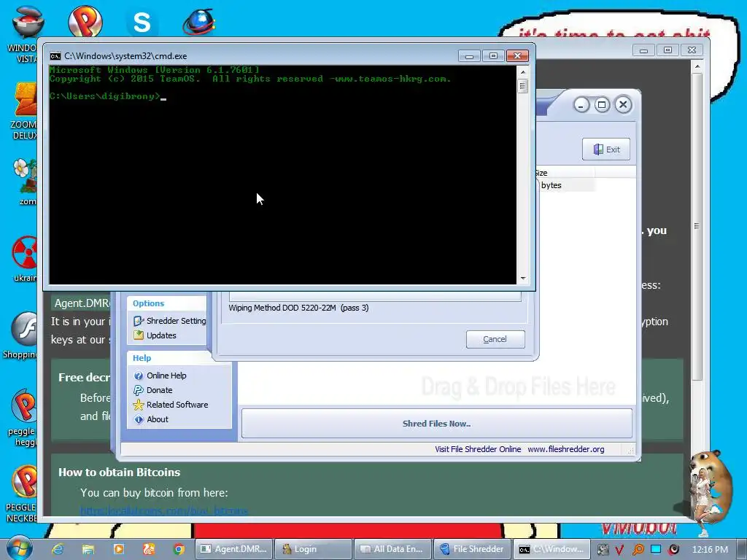The width and height of the screenshot is (747, 560).
Task: Launch Google Chrome from the taskbar
Action: click(x=179, y=549)
